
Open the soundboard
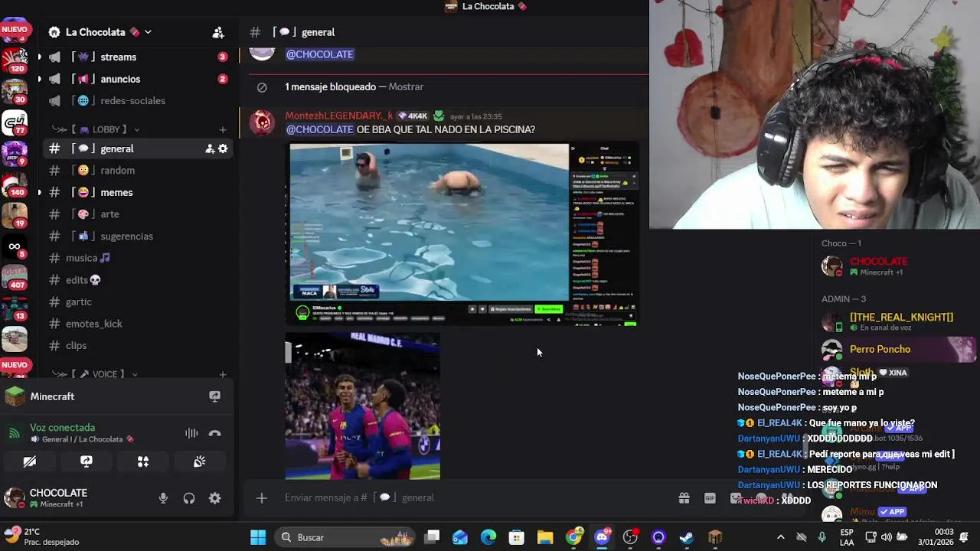199,461
